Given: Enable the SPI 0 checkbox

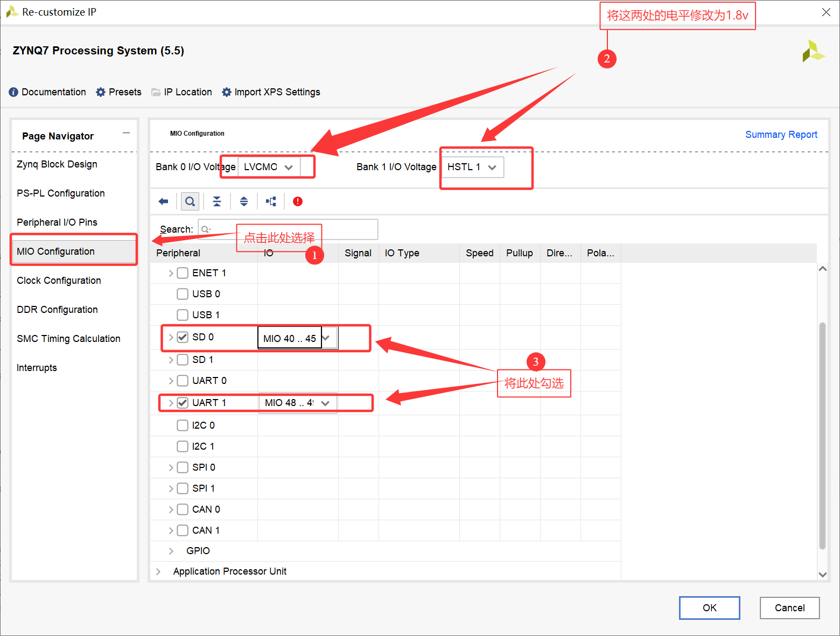Looking at the screenshot, I should [x=183, y=467].
